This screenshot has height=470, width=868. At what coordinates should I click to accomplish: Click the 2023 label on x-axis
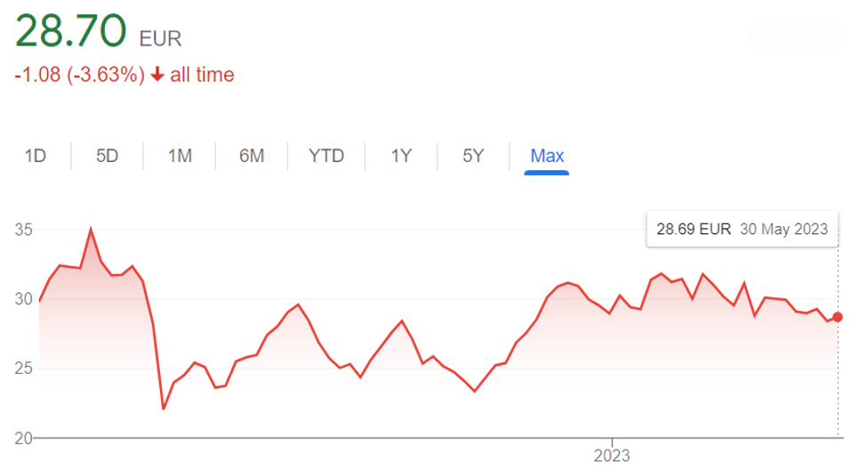click(612, 455)
